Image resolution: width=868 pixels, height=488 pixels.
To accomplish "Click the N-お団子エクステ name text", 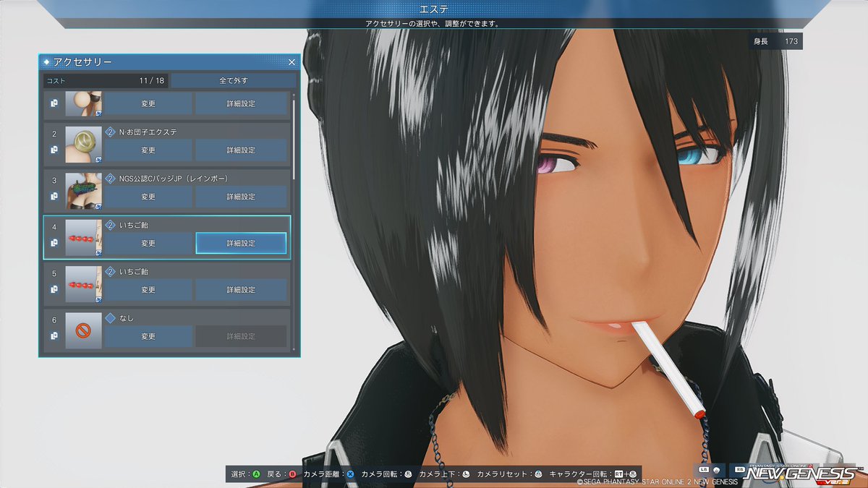I will coord(148,132).
